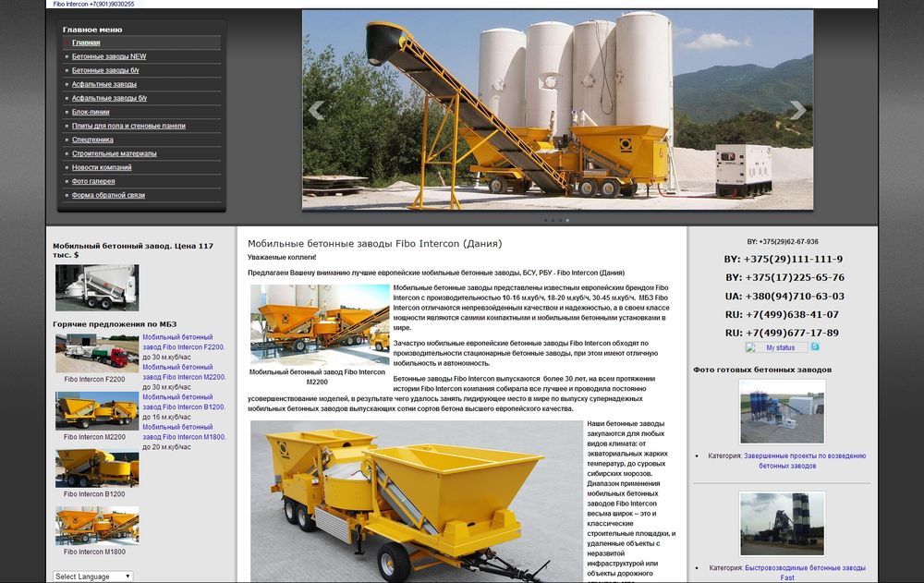Click greeting Уважаемые коллеги!
The image size is (924, 583).
pyautogui.click(x=282, y=257)
